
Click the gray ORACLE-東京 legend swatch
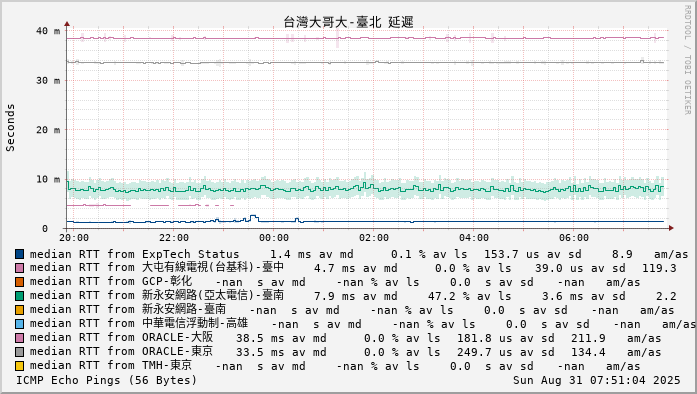click(20, 352)
